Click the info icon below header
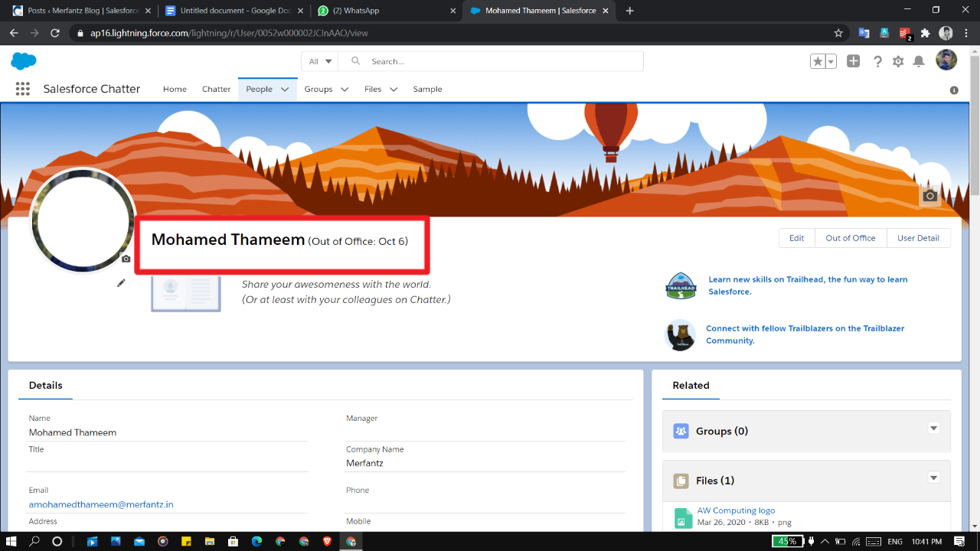This screenshot has height=551, width=980. 954,90
